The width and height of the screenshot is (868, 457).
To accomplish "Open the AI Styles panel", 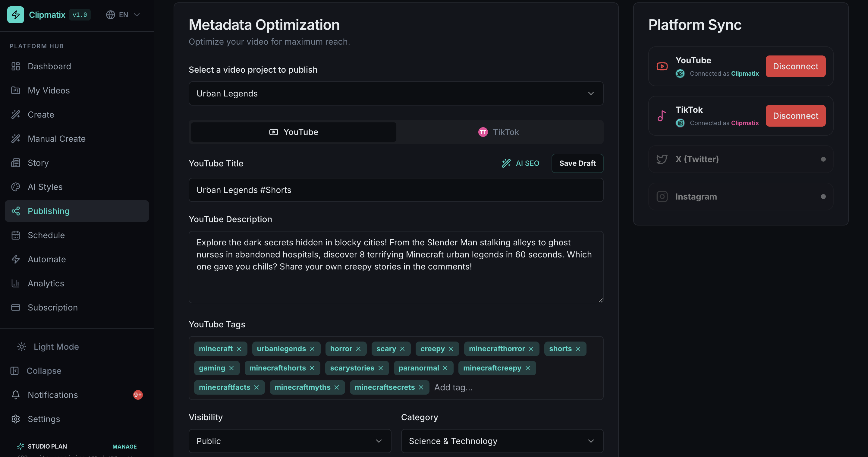I will coord(45,187).
